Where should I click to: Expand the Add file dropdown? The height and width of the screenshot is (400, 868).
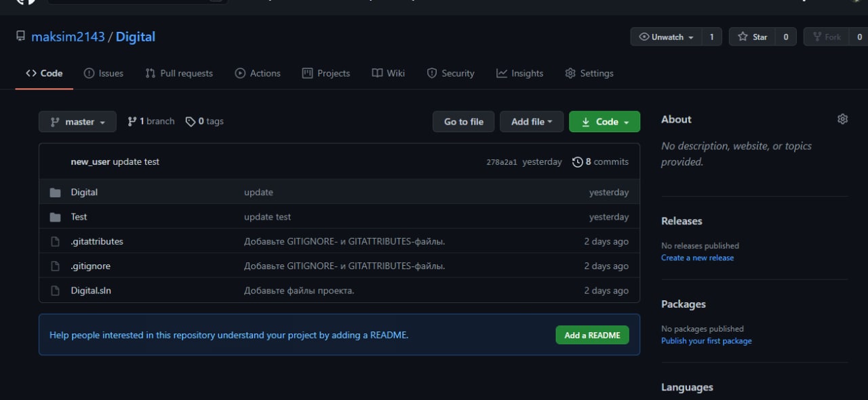[532, 122]
